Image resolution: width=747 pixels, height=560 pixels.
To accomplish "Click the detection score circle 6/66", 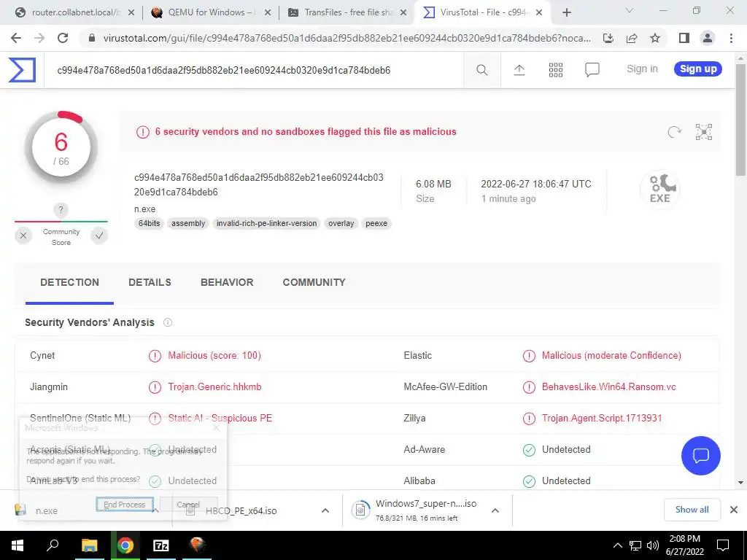I will click(61, 147).
